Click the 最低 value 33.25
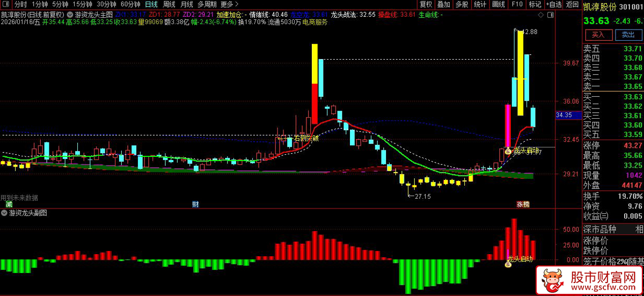This screenshot has height=296, width=644. [x=633, y=165]
